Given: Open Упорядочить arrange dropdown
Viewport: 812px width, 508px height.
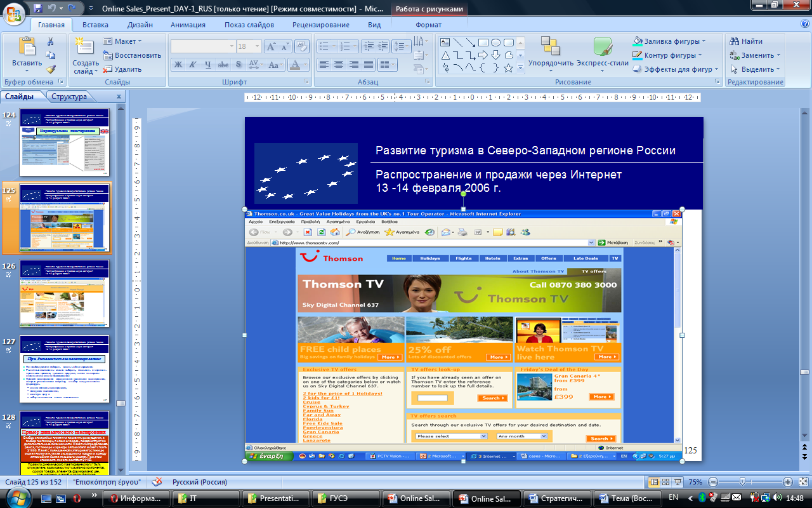Looking at the screenshot, I should [x=551, y=54].
